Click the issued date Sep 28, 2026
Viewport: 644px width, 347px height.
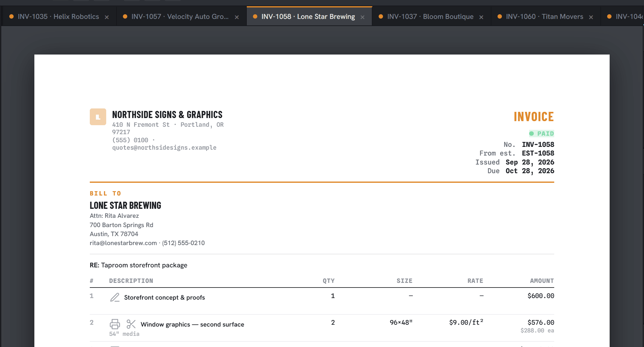click(x=530, y=162)
